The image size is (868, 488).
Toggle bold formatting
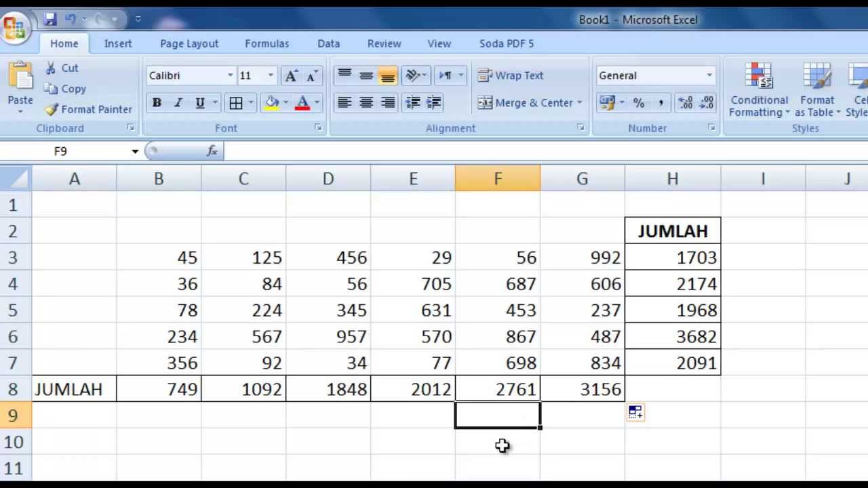[157, 103]
